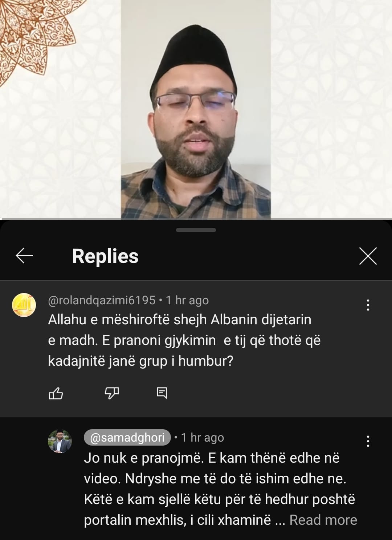Select the comment text about shejh Albanin
Viewport: 392px width, 540px height.
click(x=184, y=340)
